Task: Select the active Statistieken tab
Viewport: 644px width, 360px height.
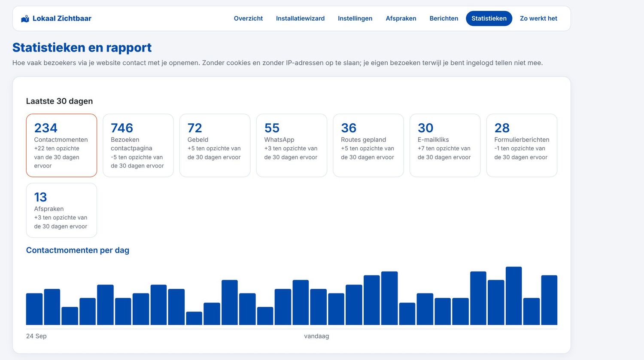Action: [489, 18]
